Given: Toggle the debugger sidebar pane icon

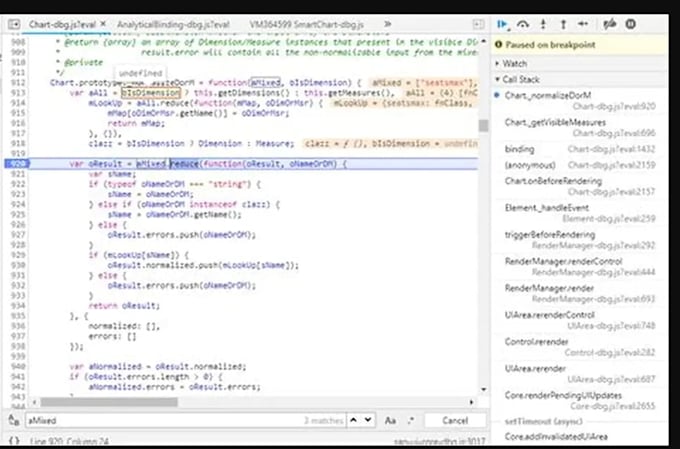Looking at the screenshot, I should click(x=478, y=24).
